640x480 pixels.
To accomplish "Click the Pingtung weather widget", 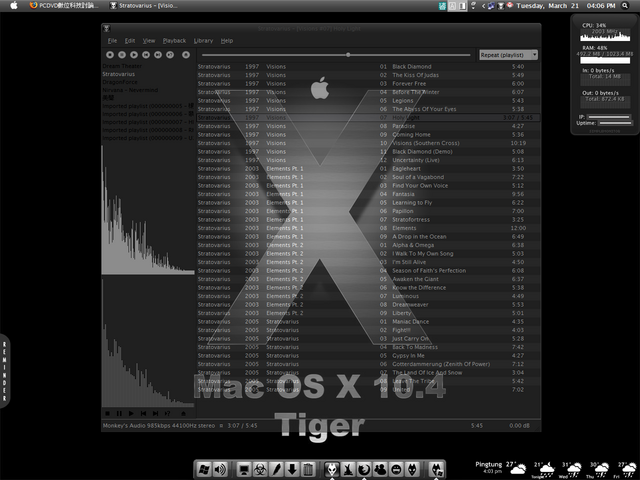I will (497, 466).
